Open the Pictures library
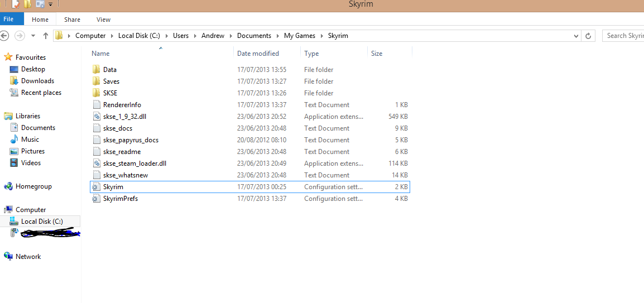 (33, 151)
